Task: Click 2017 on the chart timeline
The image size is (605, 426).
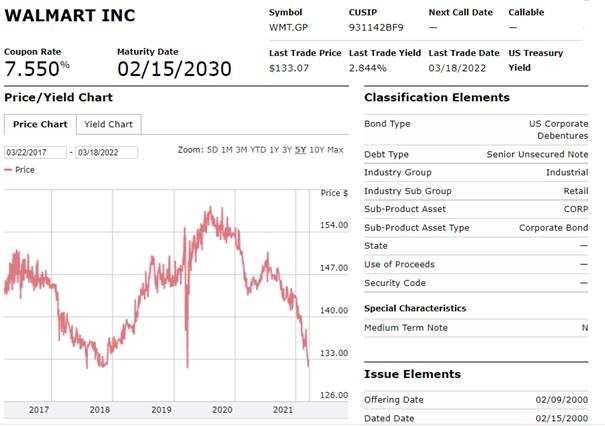Action: (39, 410)
